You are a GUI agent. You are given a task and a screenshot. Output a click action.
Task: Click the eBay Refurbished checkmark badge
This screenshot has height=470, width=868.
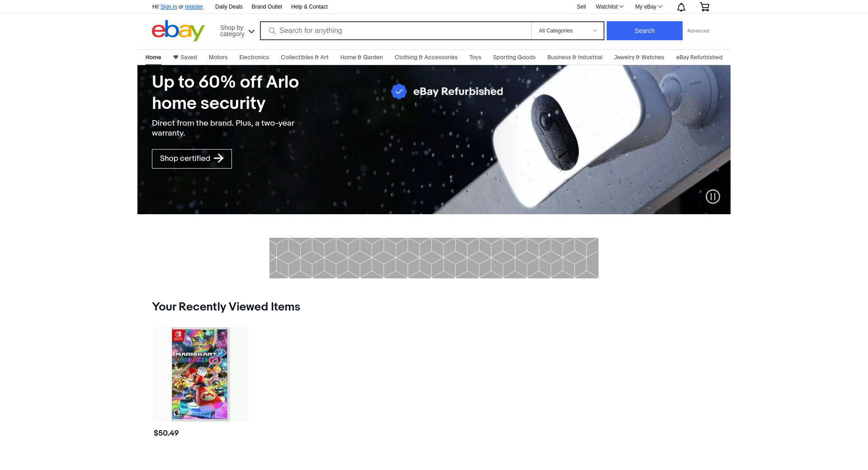tap(399, 91)
